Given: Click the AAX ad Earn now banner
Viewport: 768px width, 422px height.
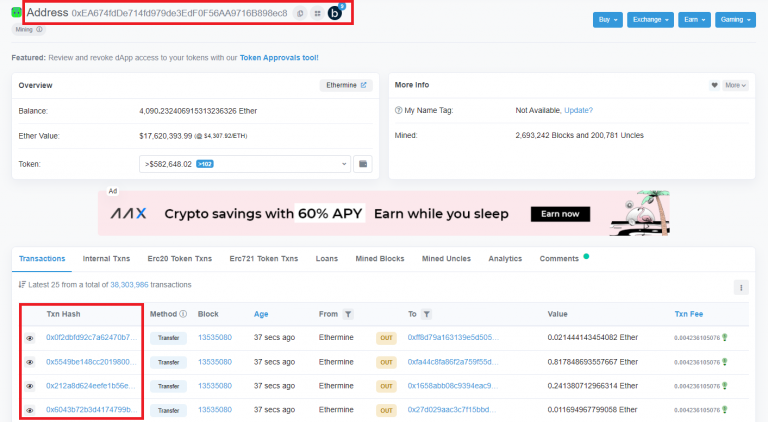Looking at the screenshot, I should pos(559,214).
